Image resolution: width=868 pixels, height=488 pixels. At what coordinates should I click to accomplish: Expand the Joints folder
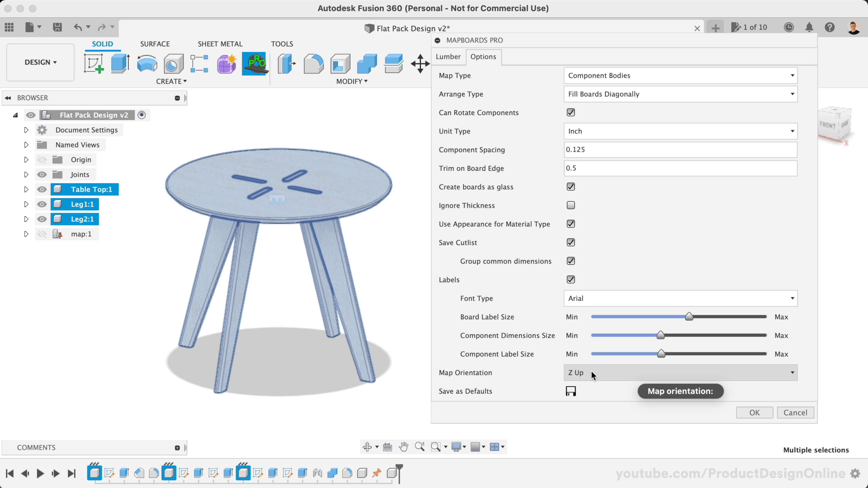(x=26, y=174)
